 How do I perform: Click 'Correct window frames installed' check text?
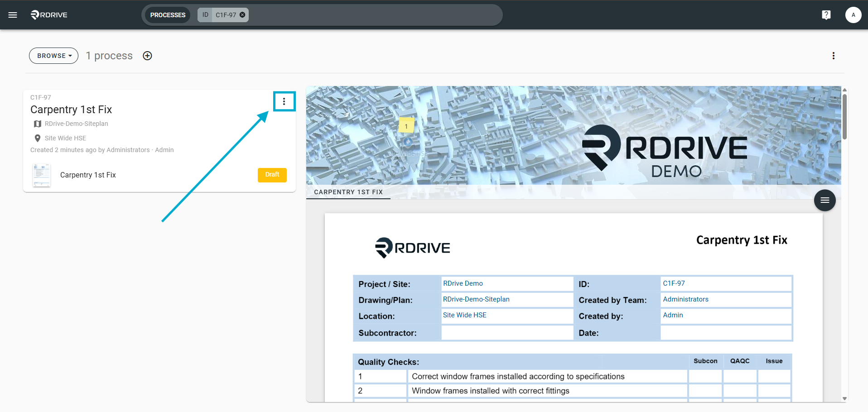pos(518,376)
